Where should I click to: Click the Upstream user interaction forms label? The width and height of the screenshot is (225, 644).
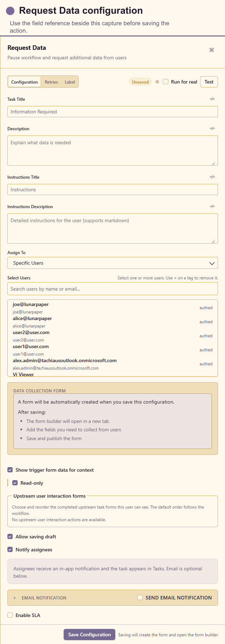point(50,496)
